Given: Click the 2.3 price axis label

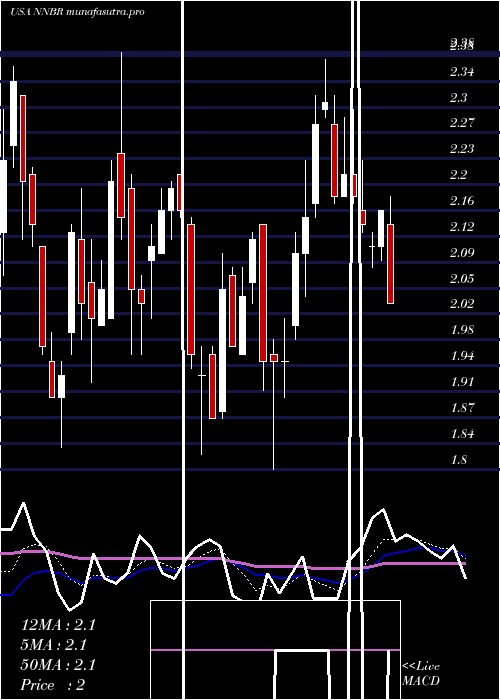Looking at the screenshot, I should [458, 98].
